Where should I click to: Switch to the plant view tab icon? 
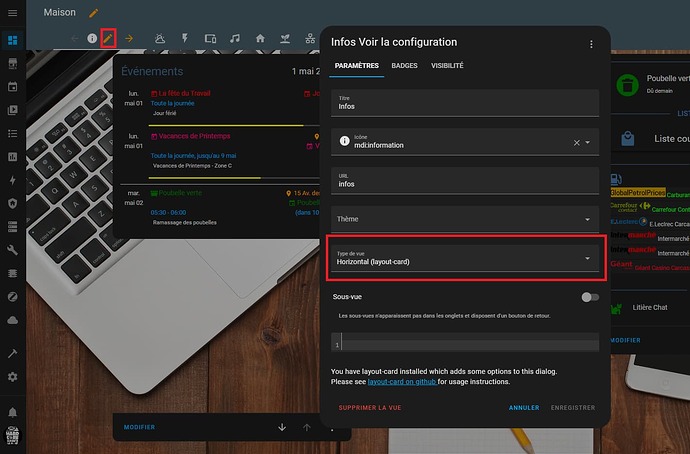[285, 39]
